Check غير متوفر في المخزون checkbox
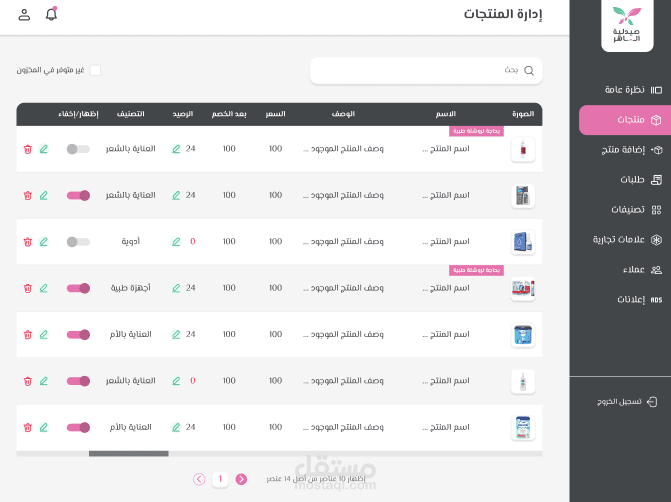 (x=95, y=70)
